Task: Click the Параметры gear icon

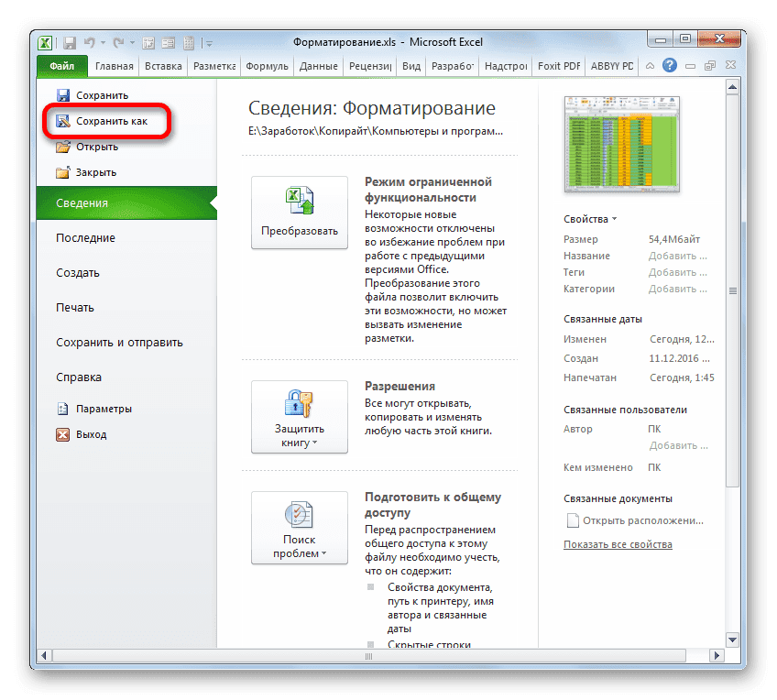Action: pyautogui.click(x=62, y=409)
